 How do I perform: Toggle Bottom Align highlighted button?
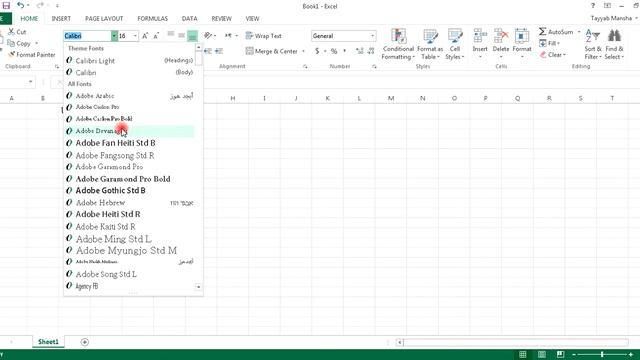click(192, 36)
